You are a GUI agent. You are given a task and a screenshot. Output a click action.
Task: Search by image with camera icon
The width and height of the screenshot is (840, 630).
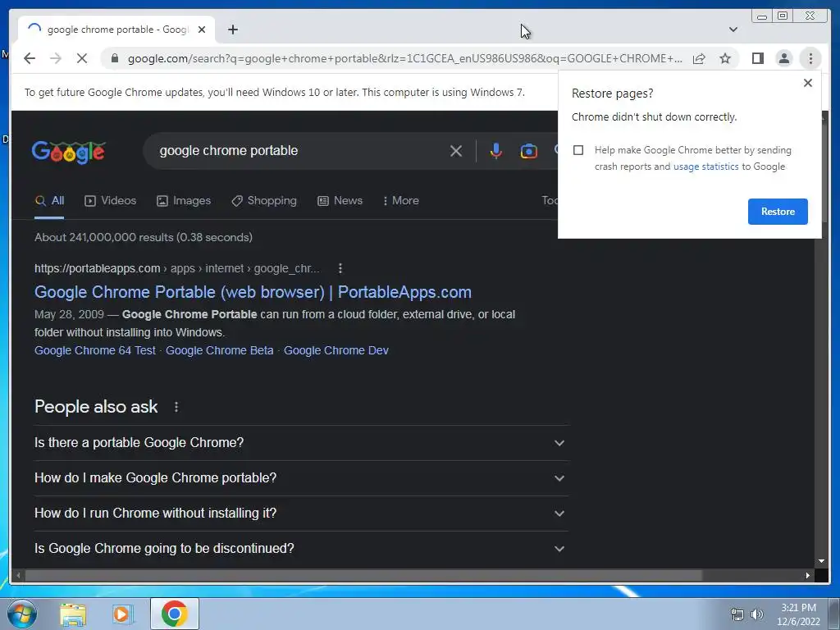coord(528,151)
